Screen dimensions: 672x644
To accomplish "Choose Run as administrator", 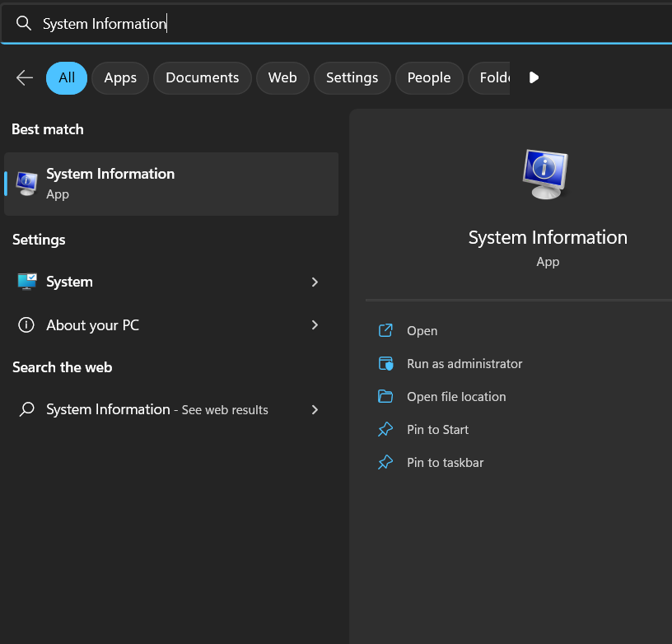I will tap(464, 364).
